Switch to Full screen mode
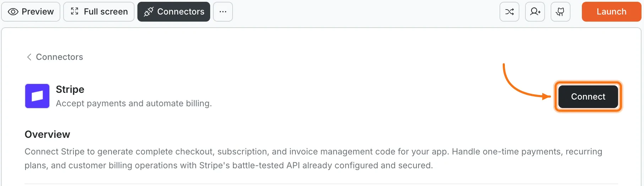Screen dimensions: 644x186 click(99, 12)
